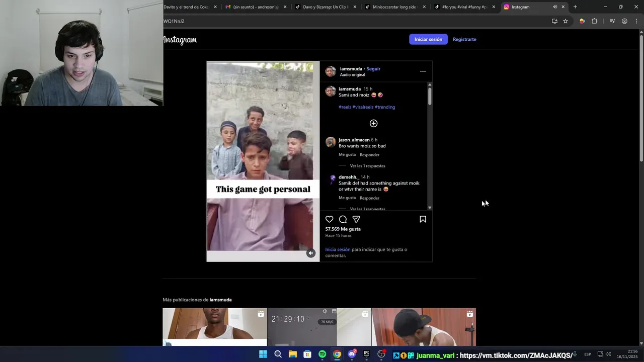The image size is (644, 362).
Task: Open the three-dot more options menu
Action: click(423, 71)
